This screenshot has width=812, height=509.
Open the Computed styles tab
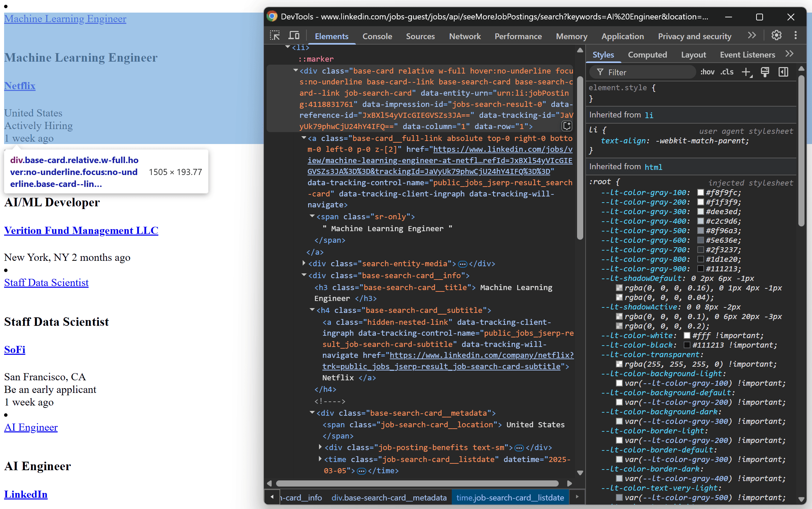(647, 54)
